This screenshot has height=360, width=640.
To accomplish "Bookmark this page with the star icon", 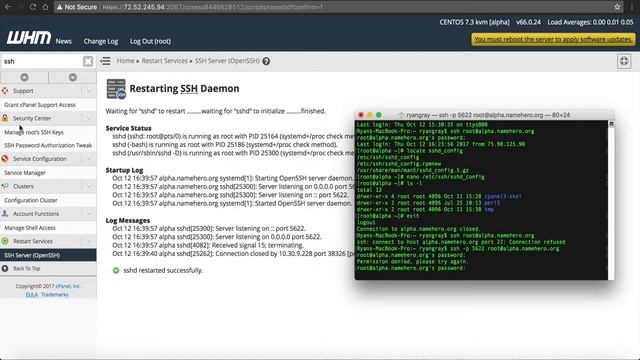I will [x=617, y=7].
